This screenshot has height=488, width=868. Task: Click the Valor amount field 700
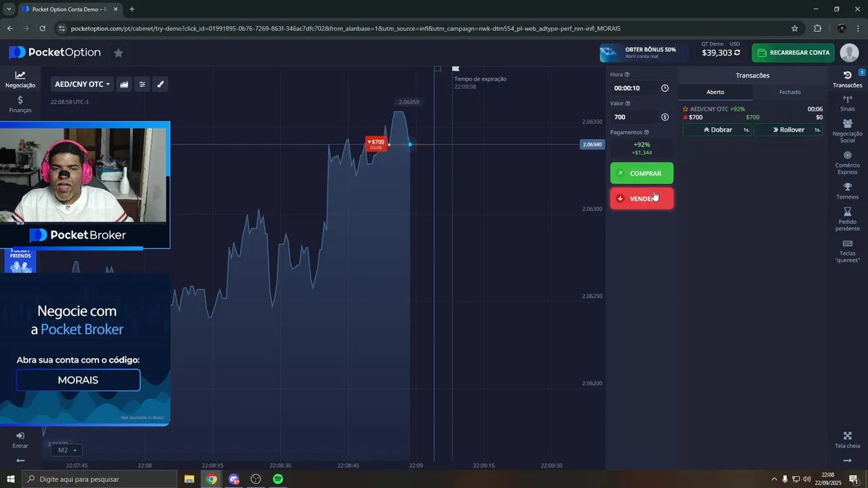633,117
